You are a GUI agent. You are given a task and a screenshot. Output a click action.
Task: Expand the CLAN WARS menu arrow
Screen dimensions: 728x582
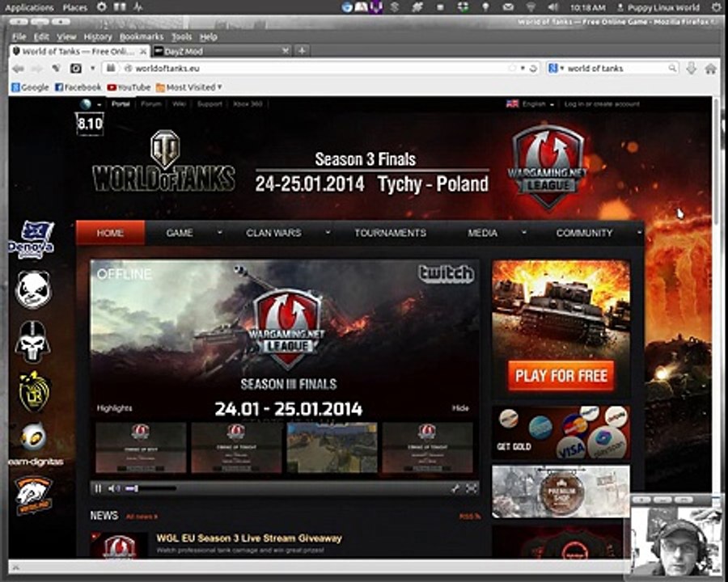(328, 232)
